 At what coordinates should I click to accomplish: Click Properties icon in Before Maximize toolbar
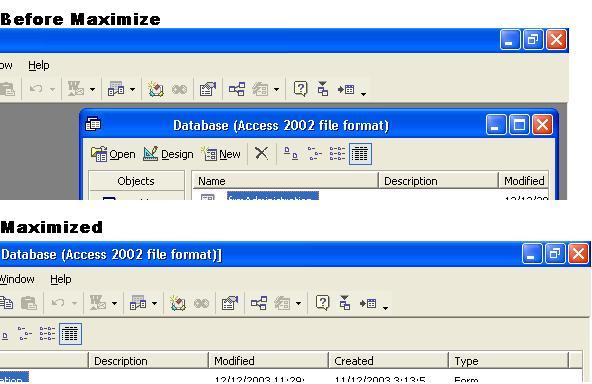(x=208, y=89)
